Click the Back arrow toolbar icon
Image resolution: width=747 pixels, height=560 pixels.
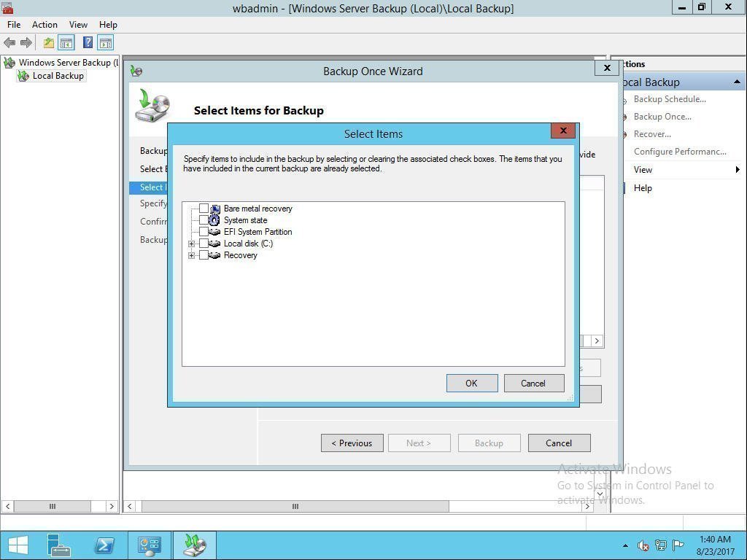pyautogui.click(x=9, y=43)
